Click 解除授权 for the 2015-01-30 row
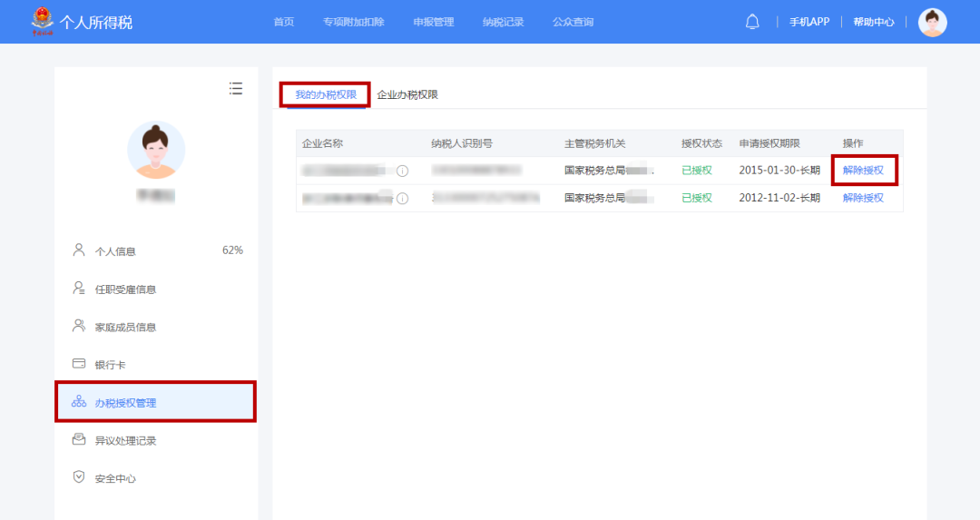The image size is (980, 520). click(863, 171)
